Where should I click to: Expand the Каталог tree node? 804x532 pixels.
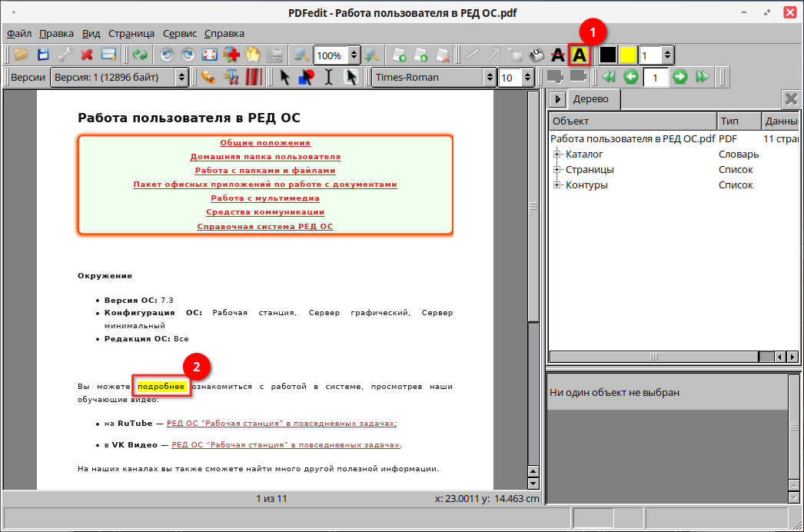click(x=557, y=155)
